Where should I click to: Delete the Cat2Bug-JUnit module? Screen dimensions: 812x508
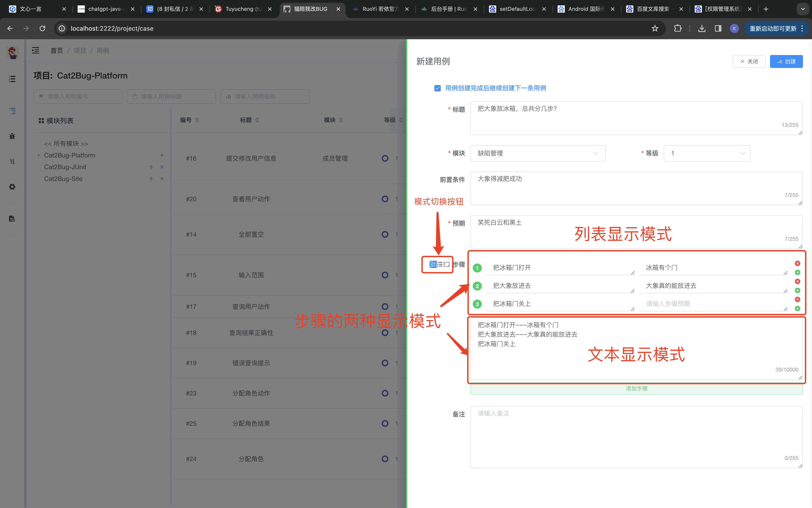162,167
